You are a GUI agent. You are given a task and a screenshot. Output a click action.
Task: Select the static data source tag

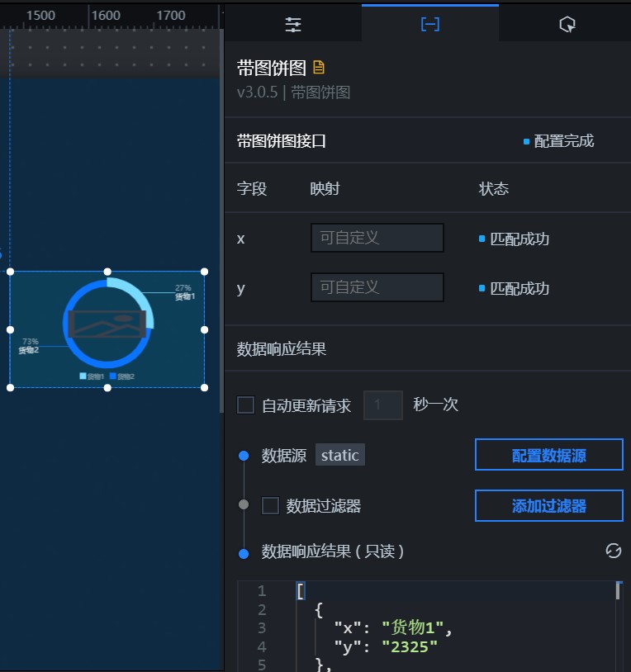pos(340,455)
